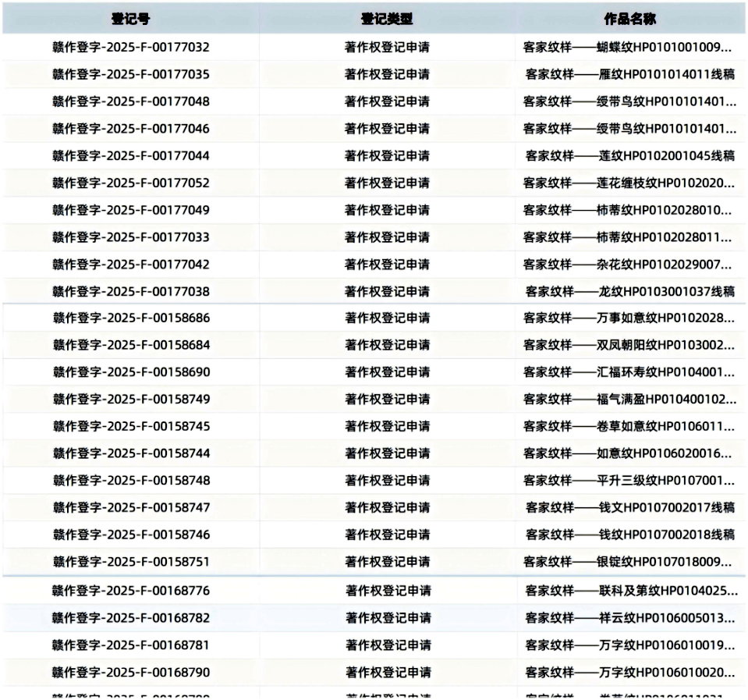Click the 蝴蝶纹HP0101001009 work name

click(x=629, y=47)
